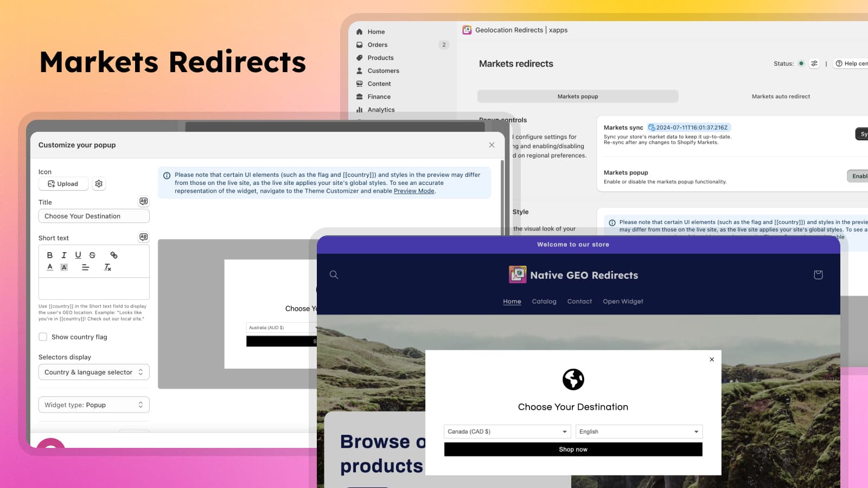Open the Country & language selector dropdown
Image resolution: width=868 pixels, height=488 pixels.
[x=94, y=372]
